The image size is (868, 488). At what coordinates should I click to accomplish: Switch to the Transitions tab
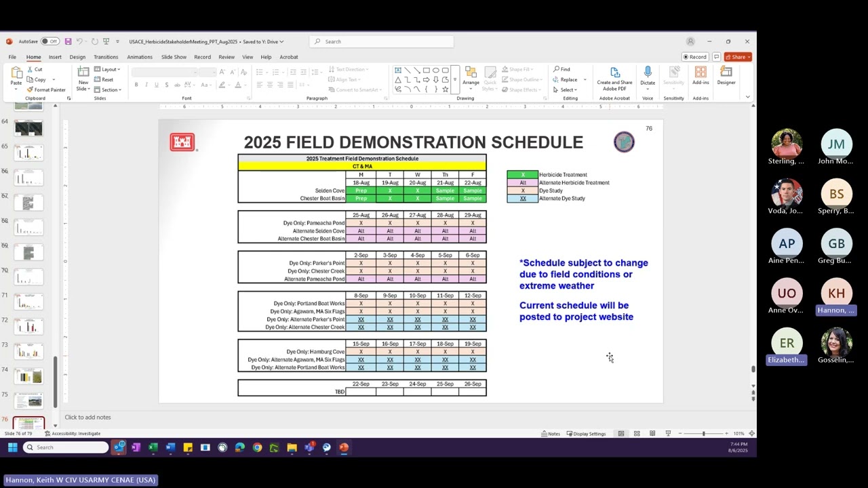pyautogui.click(x=106, y=57)
